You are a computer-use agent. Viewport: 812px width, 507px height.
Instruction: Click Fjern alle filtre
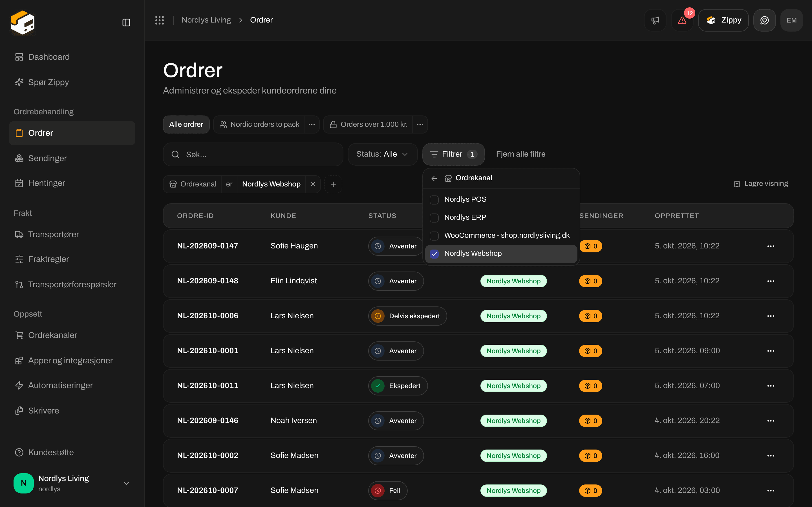point(521,154)
